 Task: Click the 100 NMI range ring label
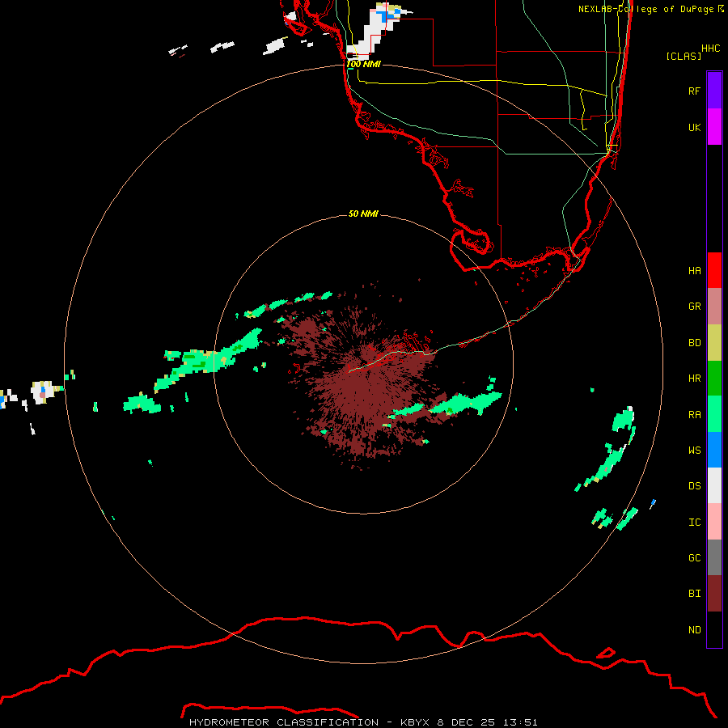click(363, 64)
